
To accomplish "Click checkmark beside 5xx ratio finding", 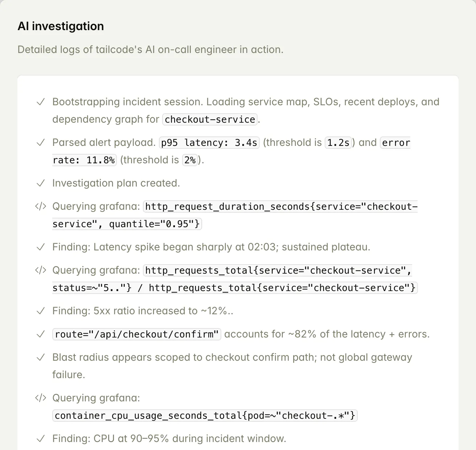I will [41, 311].
